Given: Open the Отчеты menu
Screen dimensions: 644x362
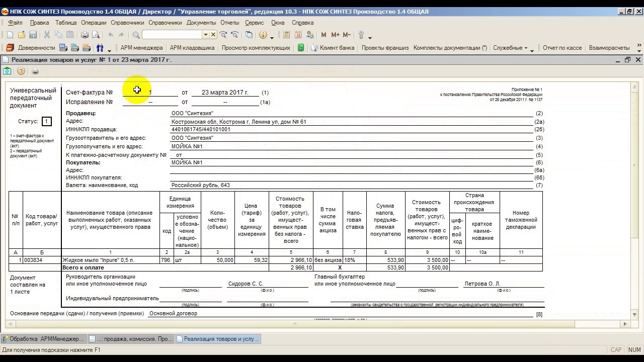Looking at the screenshot, I should coord(229,23).
